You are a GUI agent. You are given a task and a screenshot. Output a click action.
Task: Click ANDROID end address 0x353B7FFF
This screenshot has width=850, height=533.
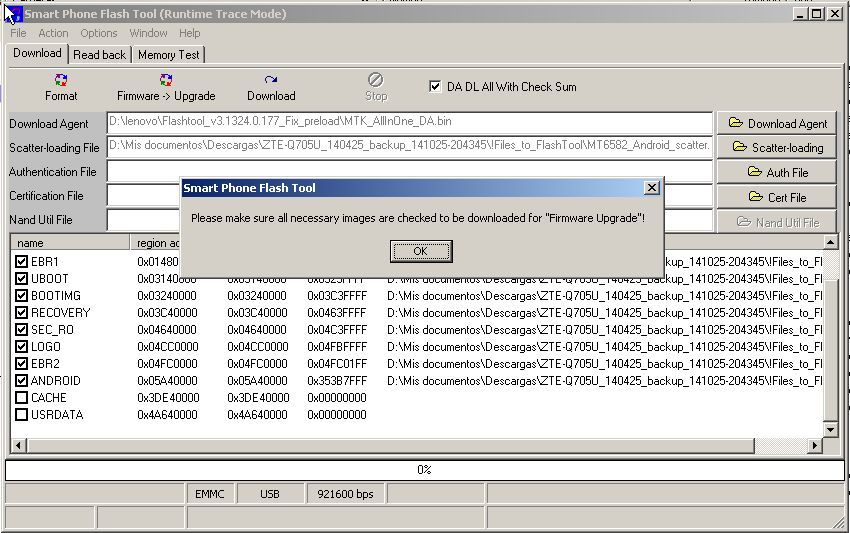tap(337, 381)
